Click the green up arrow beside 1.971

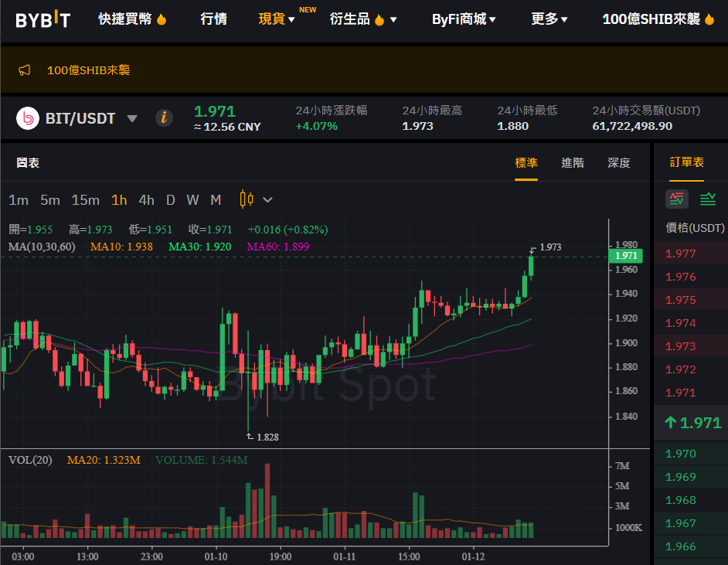[x=670, y=422]
